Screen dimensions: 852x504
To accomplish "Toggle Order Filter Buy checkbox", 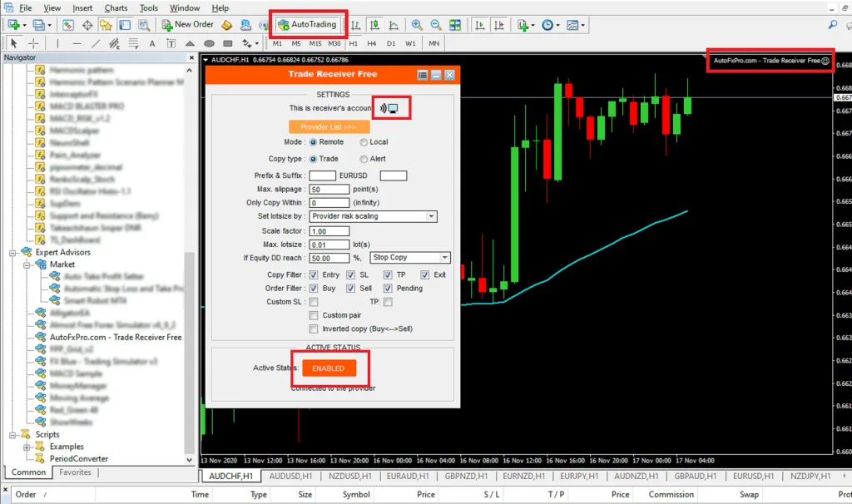I will 314,289.
